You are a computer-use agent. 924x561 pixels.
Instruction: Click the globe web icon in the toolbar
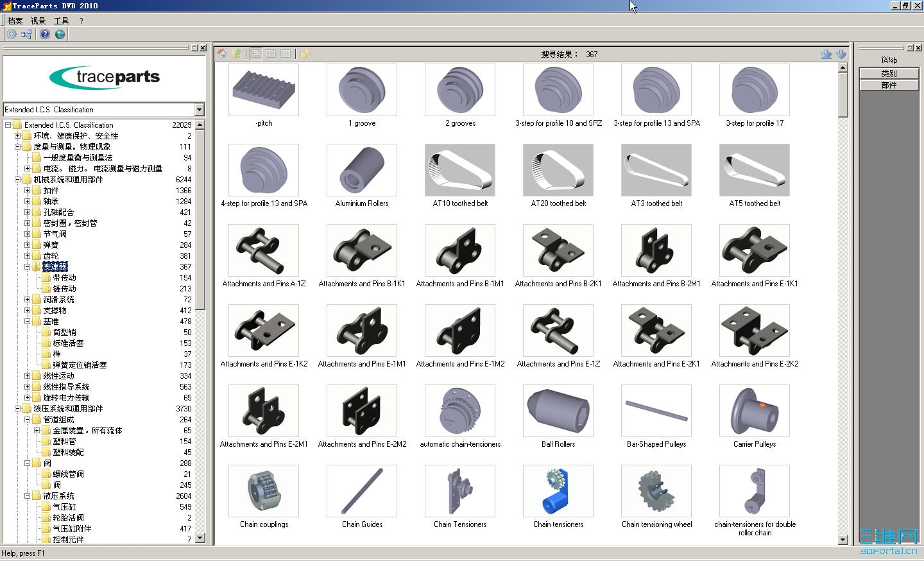click(x=60, y=34)
